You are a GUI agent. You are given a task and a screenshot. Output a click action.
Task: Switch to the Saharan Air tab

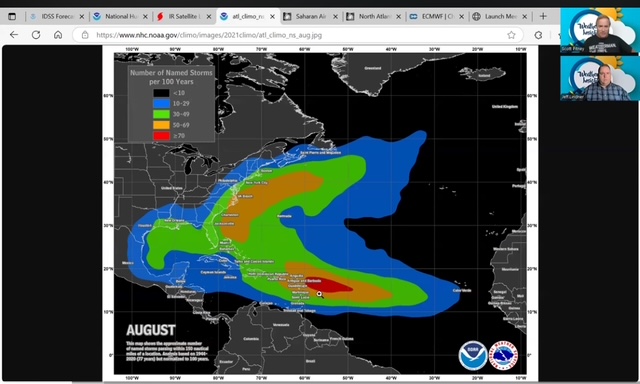311,16
